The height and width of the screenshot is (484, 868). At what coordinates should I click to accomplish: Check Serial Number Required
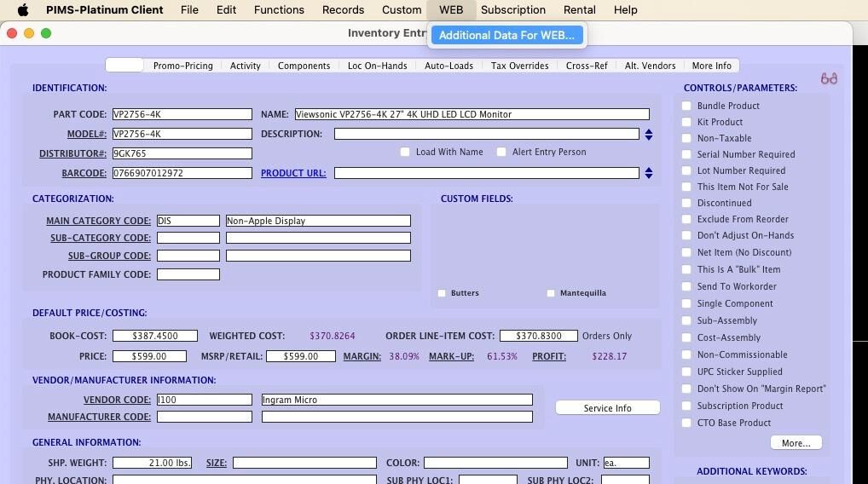[686, 154]
